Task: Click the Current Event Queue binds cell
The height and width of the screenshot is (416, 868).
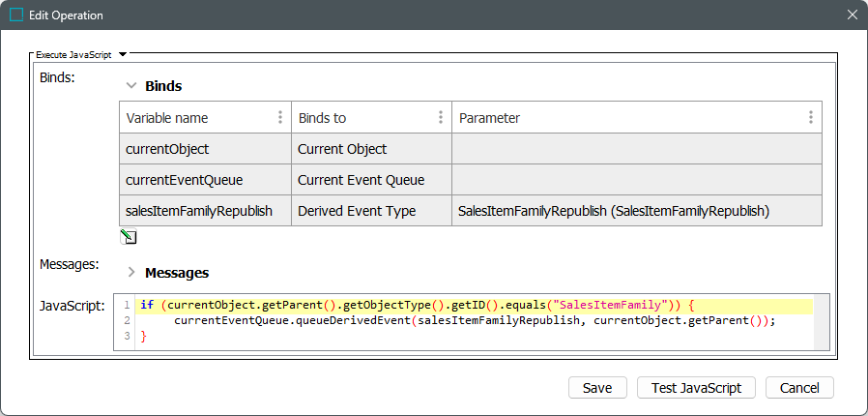Action: click(371, 180)
